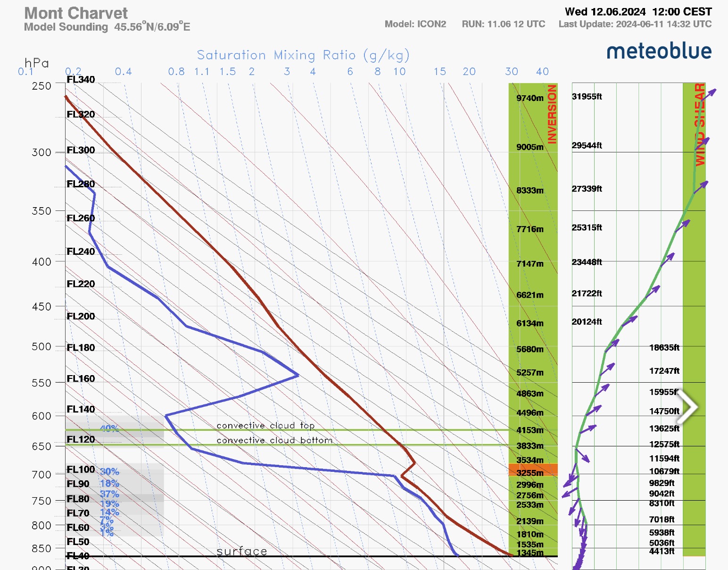Click the next chart chevron arrow

tap(688, 407)
